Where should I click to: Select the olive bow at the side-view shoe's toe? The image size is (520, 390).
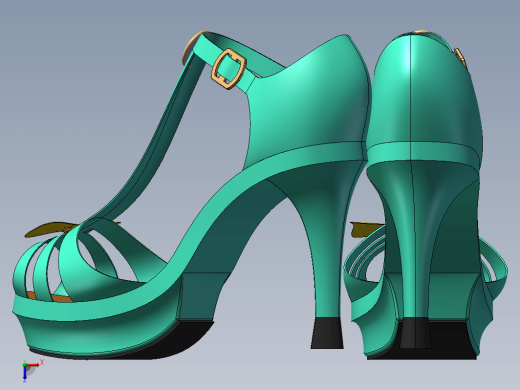pos(52,230)
